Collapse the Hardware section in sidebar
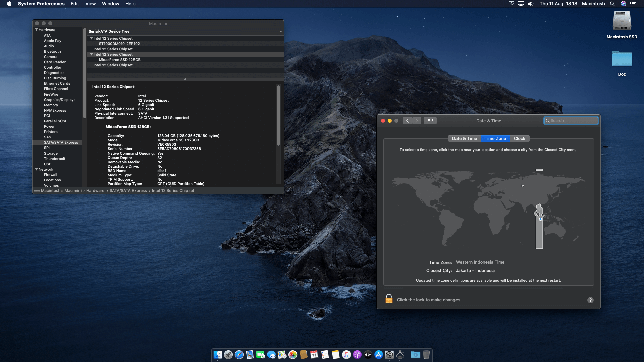644x362 pixels. pos(36,30)
